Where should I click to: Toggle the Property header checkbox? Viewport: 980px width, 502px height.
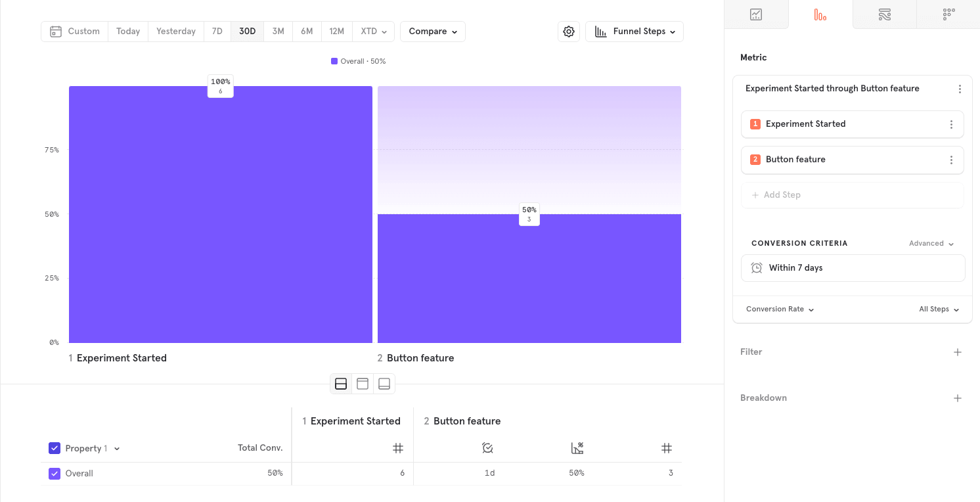[x=55, y=448]
